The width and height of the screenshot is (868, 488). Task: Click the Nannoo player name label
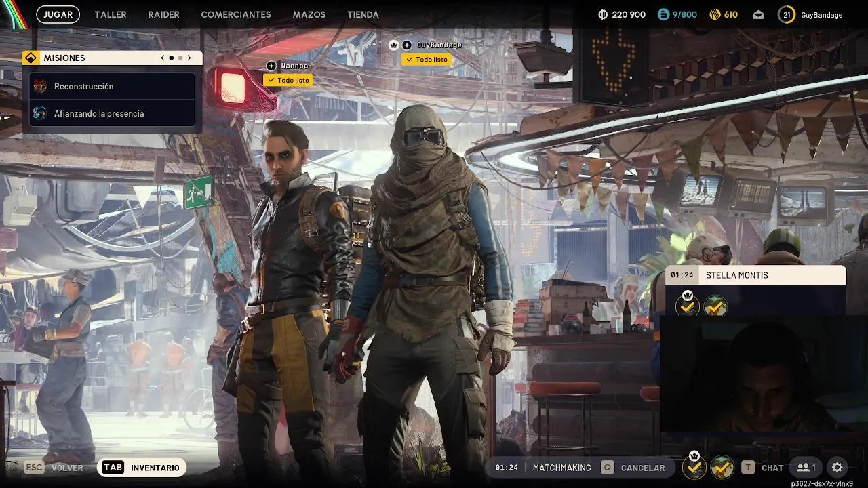click(x=294, y=66)
